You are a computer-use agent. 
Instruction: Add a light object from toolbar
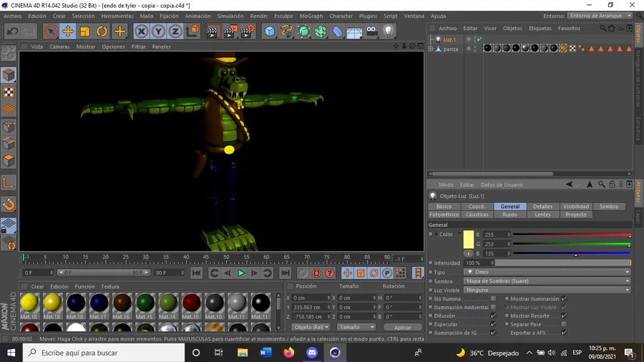(389, 31)
